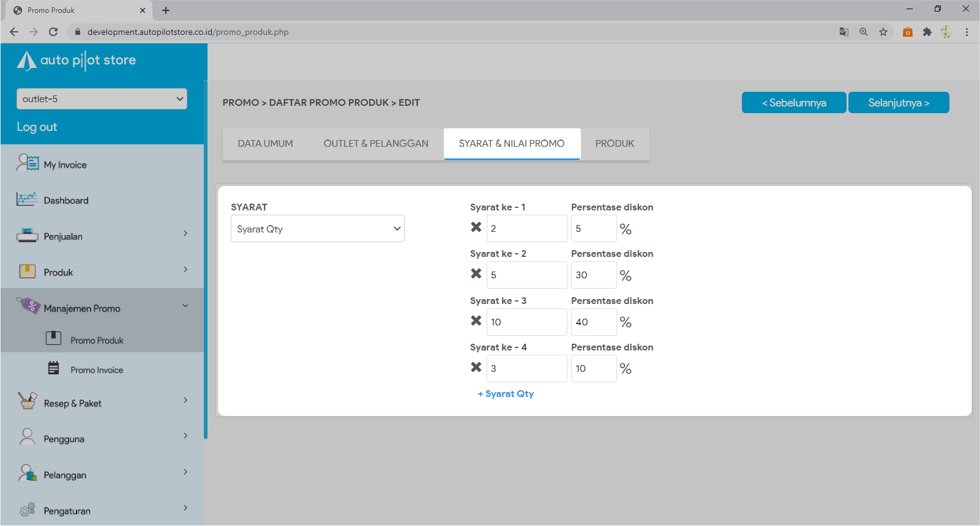
Task: Remove the Syarat ke - 1 row
Action: (x=476, y=228)
